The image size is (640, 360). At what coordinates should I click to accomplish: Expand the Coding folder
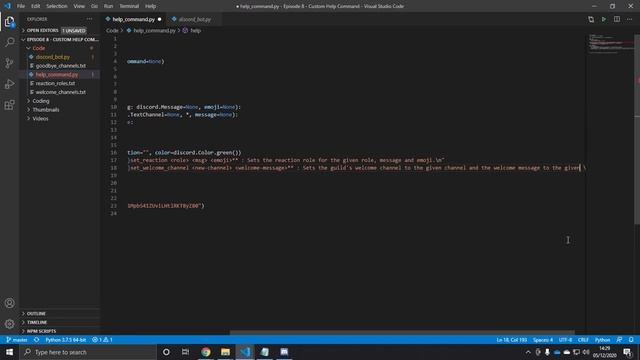click(60, 101)
